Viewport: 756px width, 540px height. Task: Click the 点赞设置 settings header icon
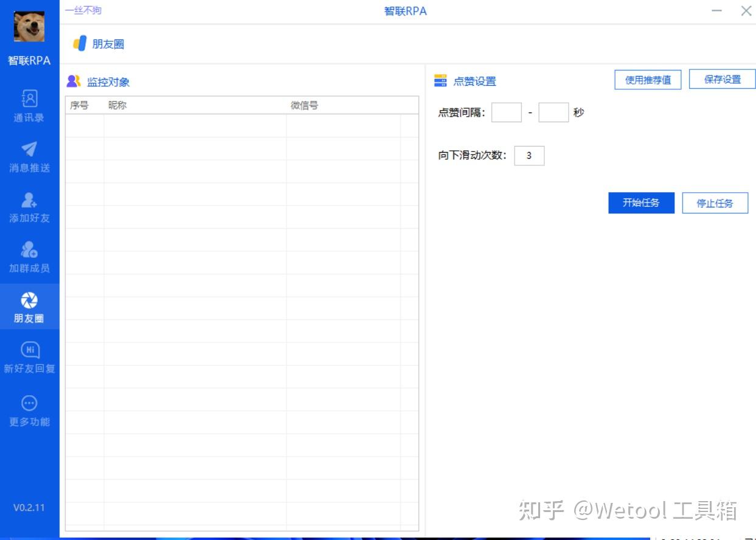coord(442,80)
